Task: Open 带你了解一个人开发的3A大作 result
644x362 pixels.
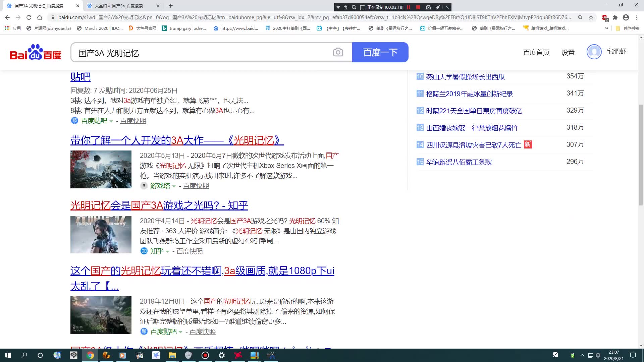Action: 177,140
